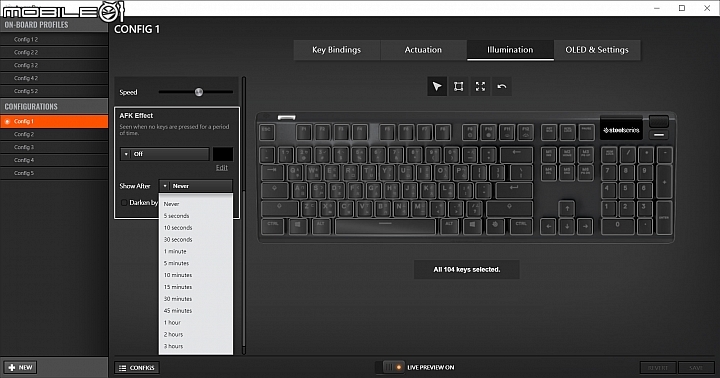Select the Backspace key on keyboard preview
Screen dimensions: 720x378
[x=516, y=154]
